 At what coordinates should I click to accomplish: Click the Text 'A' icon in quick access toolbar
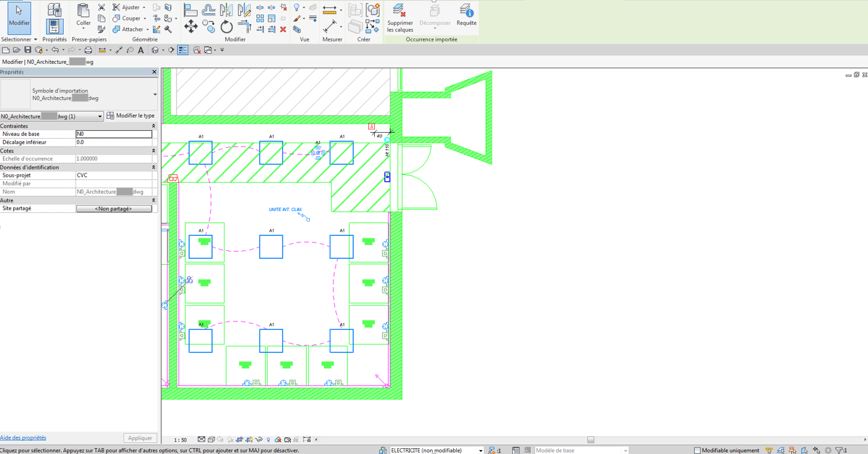click(141, 50)
